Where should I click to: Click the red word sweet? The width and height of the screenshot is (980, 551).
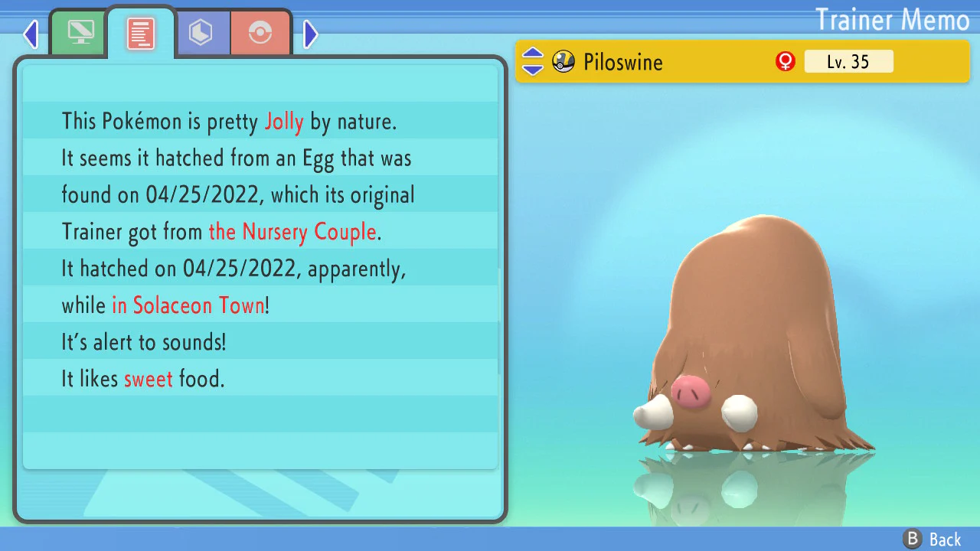[149, 379]
